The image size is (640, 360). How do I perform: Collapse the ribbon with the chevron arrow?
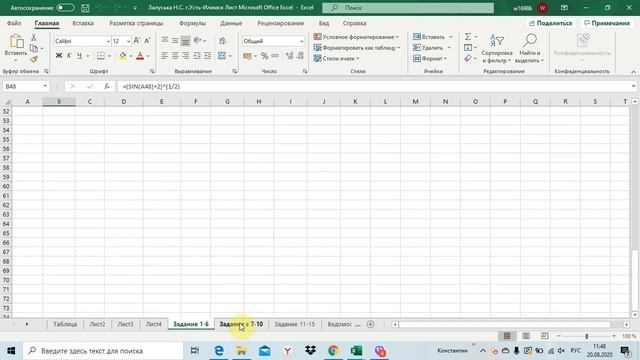click(633, 72)
